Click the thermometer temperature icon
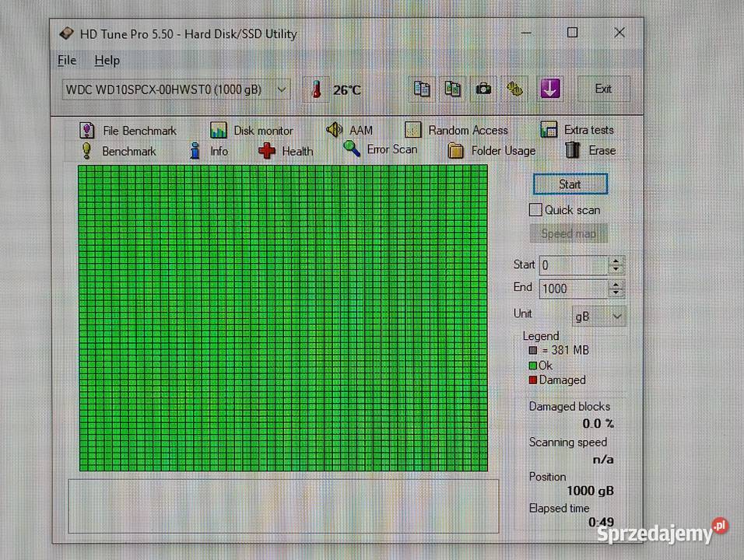Image resolution: width=744 pixels, height=560 pixels. coord(317,89)
